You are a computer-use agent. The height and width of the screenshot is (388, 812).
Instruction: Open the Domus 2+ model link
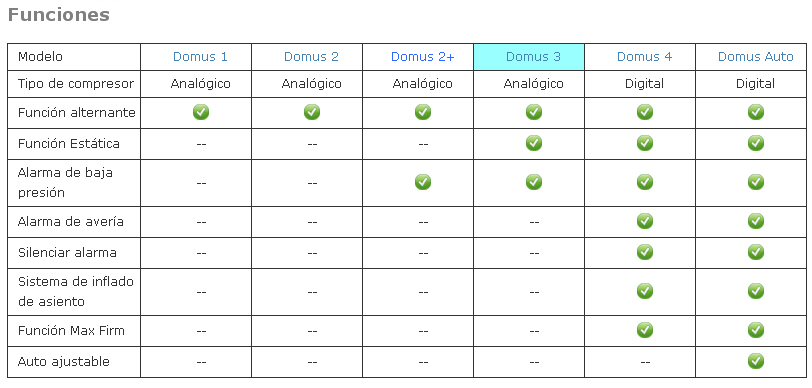point(423,57)
